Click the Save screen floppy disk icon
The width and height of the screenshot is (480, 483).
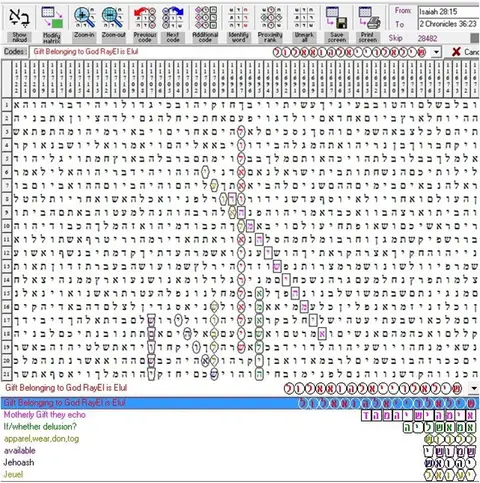tap(336, 17)
